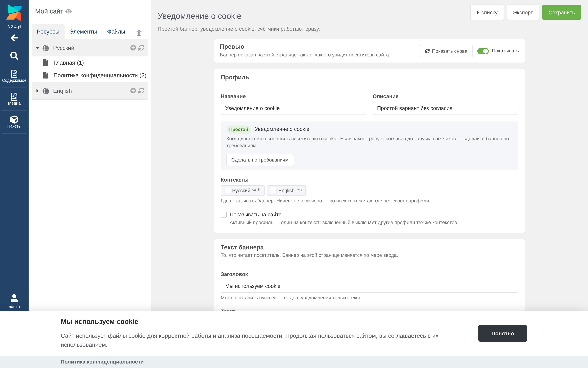Save with the Сохранить button

coord(561,12)
